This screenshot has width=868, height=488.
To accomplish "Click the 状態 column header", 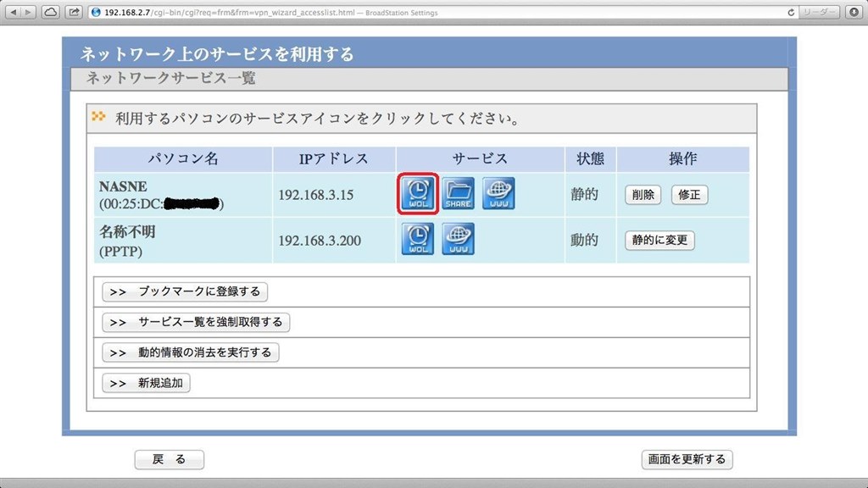I will (x=590, y=158).
